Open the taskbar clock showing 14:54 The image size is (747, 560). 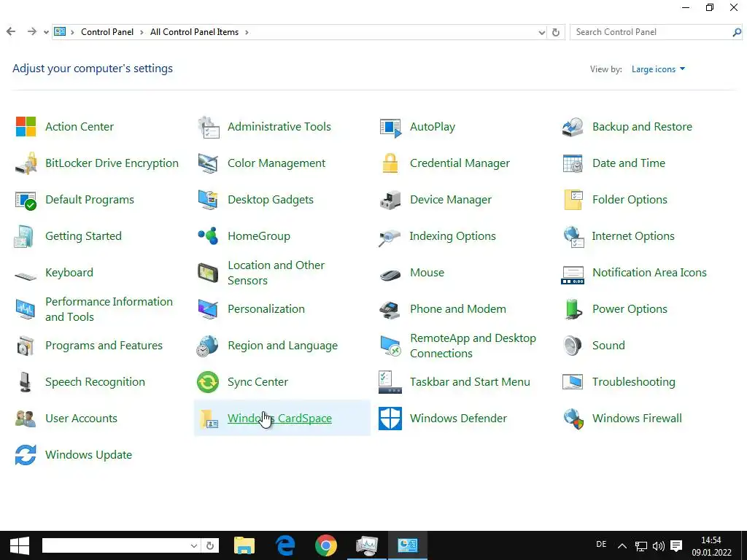[711, 546]
